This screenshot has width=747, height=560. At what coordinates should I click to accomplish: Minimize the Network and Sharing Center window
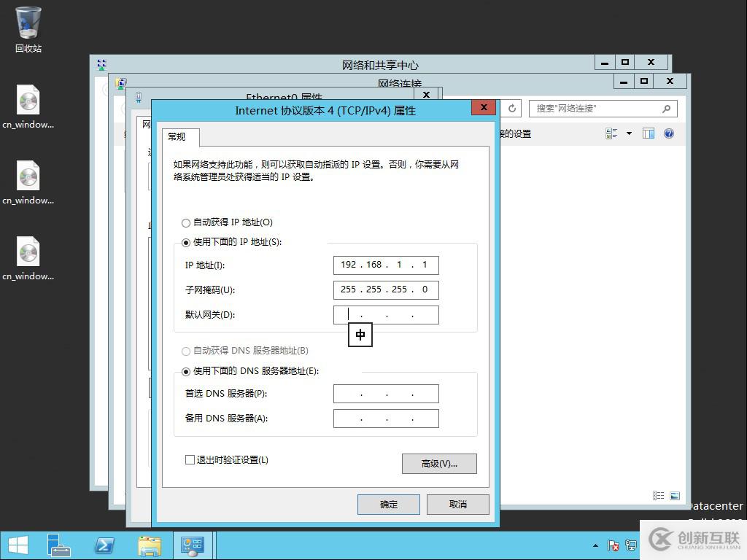[605, 63]
